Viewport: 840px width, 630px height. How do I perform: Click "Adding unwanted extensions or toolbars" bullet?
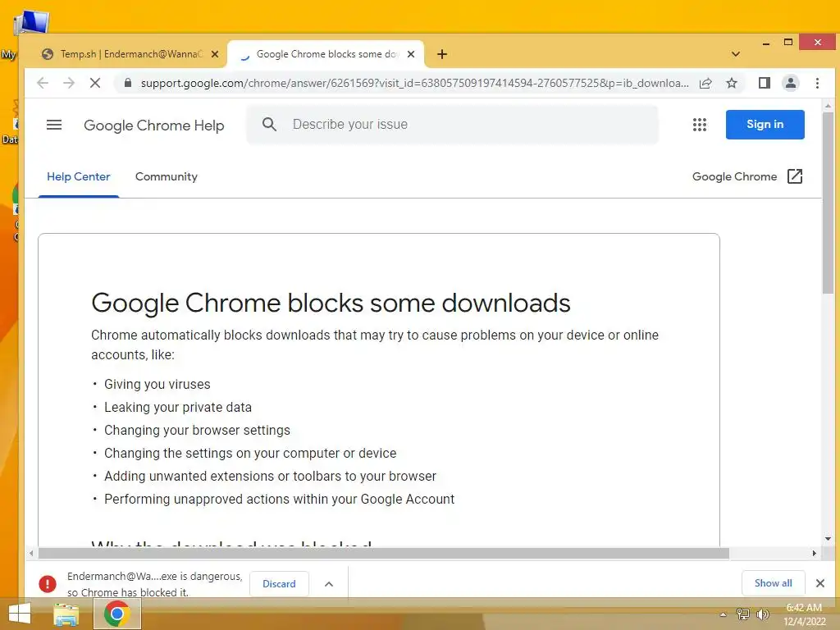pos(270,477)
